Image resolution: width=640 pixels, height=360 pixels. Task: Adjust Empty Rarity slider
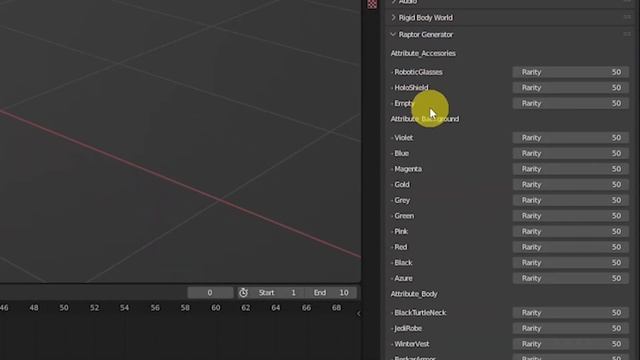571,103
